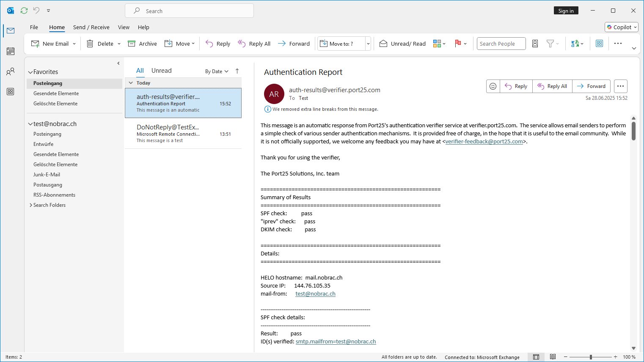The width and height of the screenshot is (644, 362).
Task: Add a reaction with the smiley icon
Action: click(493, 86)
